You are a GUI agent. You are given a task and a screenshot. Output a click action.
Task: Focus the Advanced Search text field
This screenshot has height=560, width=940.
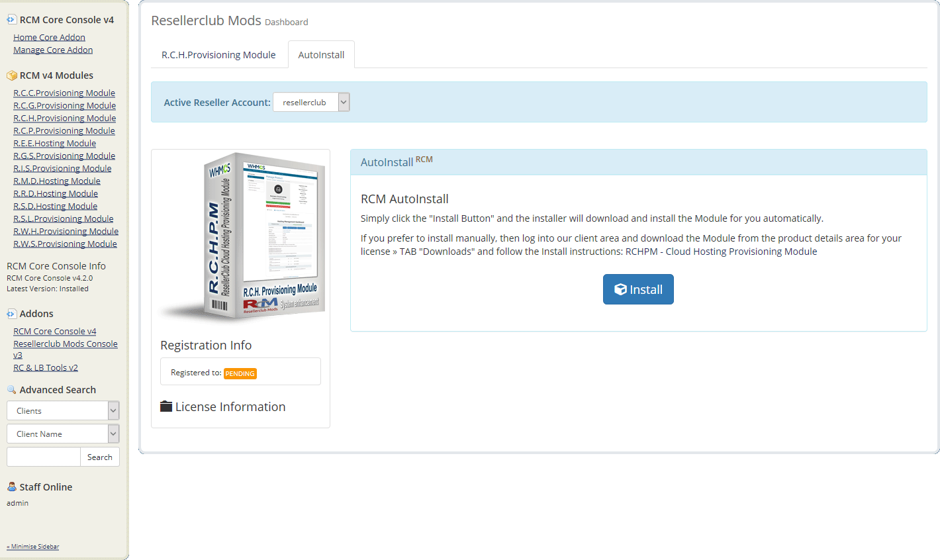tap(44, 457)
